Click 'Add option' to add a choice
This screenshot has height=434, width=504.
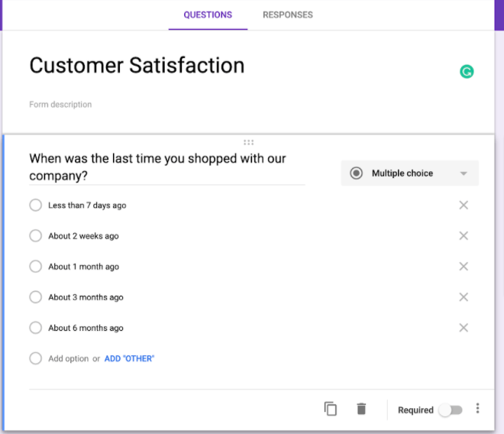click(68, 358)
